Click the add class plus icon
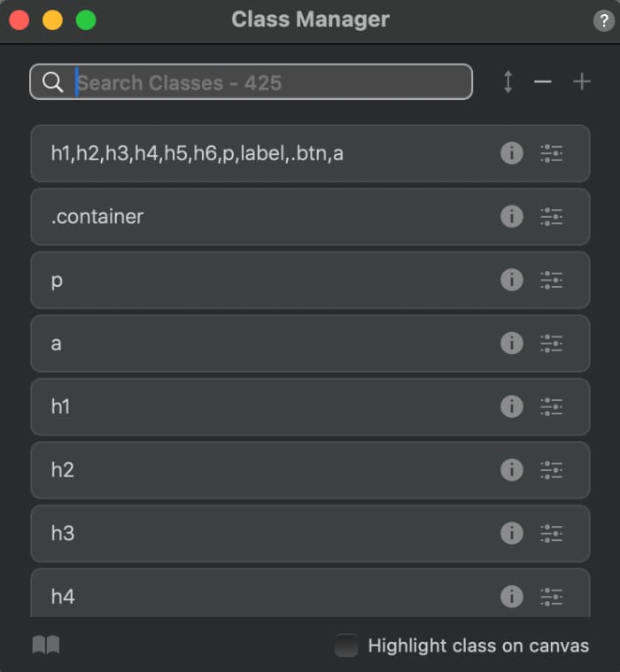The image size is (620, 672). 581,82
